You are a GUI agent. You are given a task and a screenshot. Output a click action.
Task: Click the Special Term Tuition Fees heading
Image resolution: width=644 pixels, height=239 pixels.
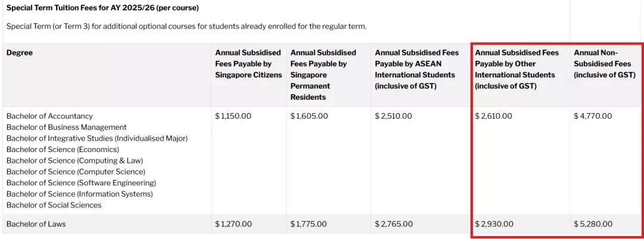click(103, 8)
